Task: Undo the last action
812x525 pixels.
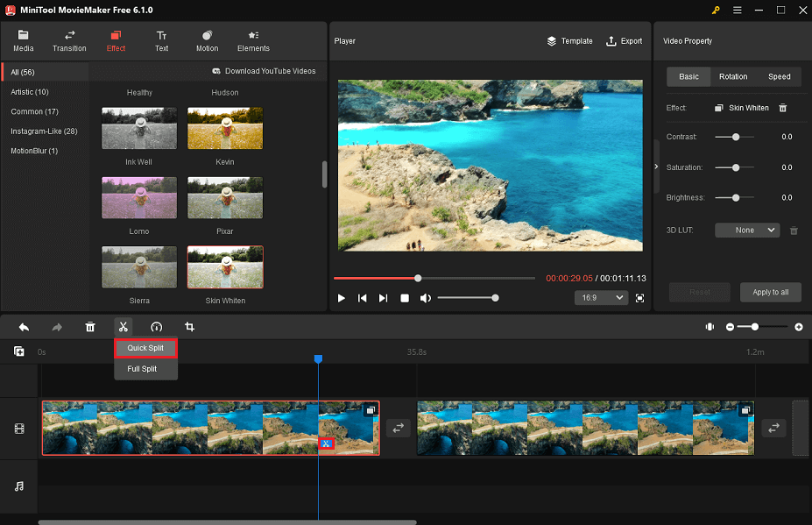Action: (x=24, y=327)
